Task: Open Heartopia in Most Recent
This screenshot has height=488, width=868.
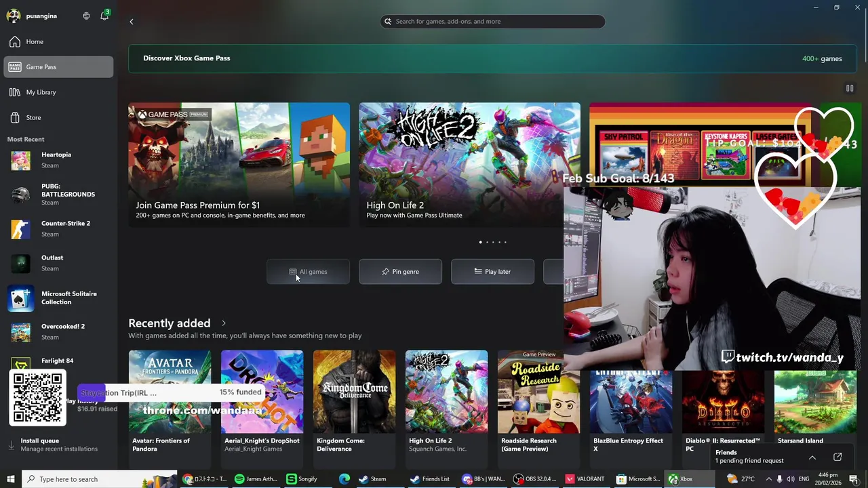Action: pos(58,160)
